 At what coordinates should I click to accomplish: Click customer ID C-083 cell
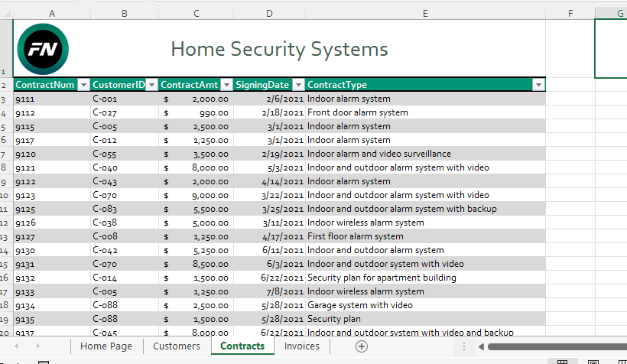click(x=125, y=210)
